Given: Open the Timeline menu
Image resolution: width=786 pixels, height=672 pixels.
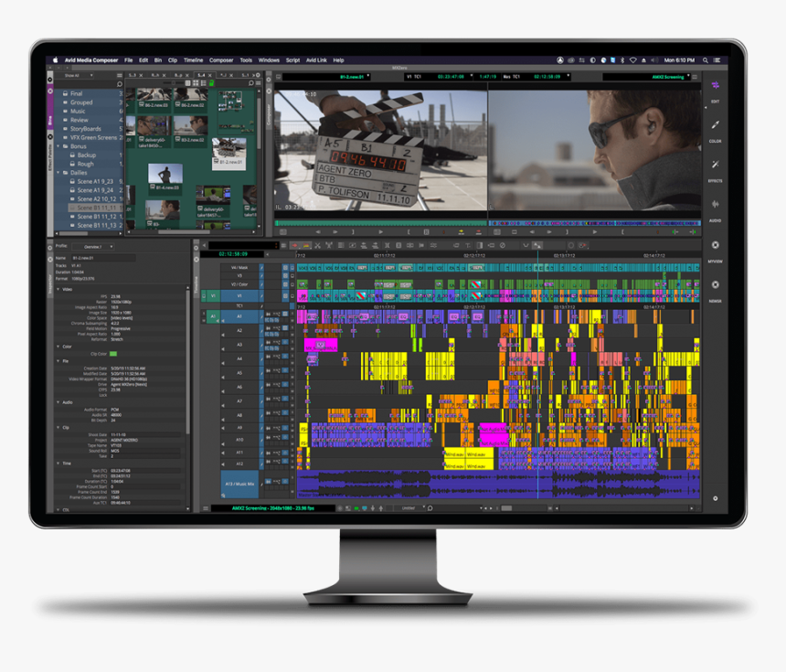Looking at the screenshot, I should [x=193, y=59].
